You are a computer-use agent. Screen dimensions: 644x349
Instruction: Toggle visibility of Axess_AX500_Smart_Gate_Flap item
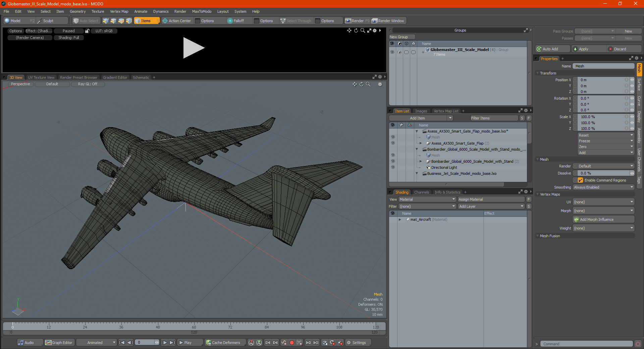392,143
